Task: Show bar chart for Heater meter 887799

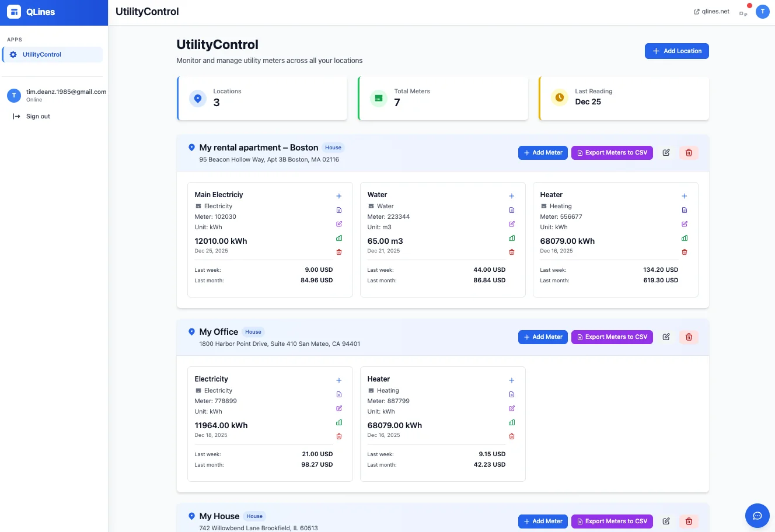Action: pos(512,422)
